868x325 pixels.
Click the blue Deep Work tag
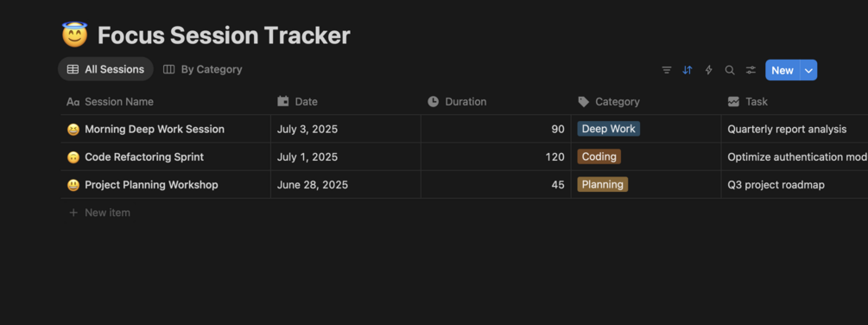(x=608, y=129)
